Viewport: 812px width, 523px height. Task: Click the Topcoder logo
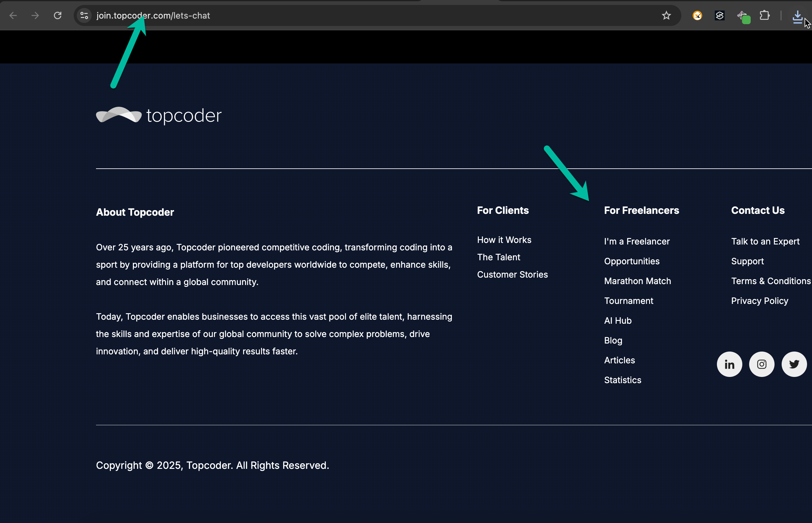click(159, 115)
